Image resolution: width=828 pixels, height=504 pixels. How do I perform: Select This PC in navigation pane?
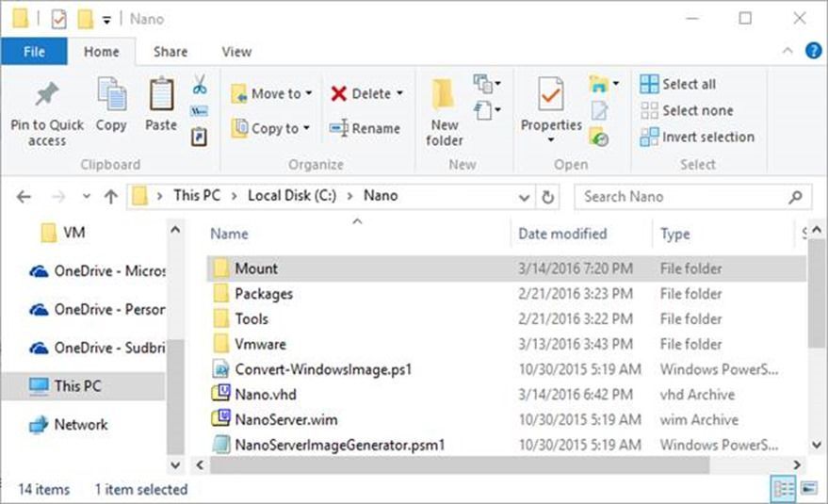[83, 386]
